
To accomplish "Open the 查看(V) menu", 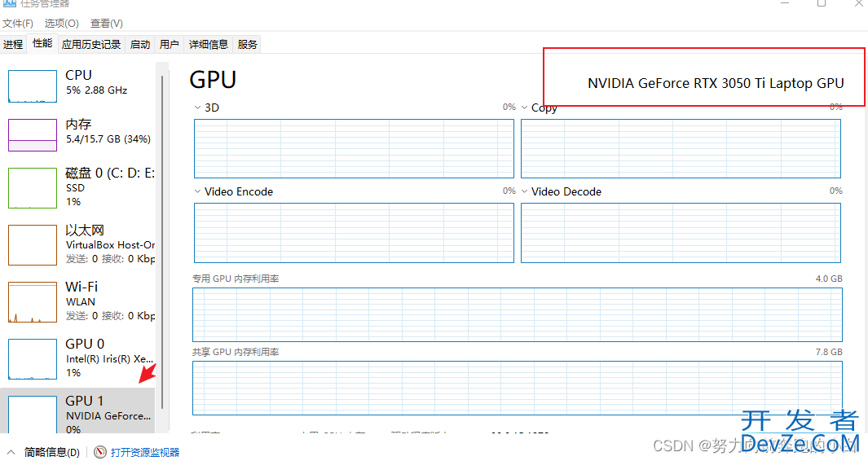I will [x=106, y=24].
